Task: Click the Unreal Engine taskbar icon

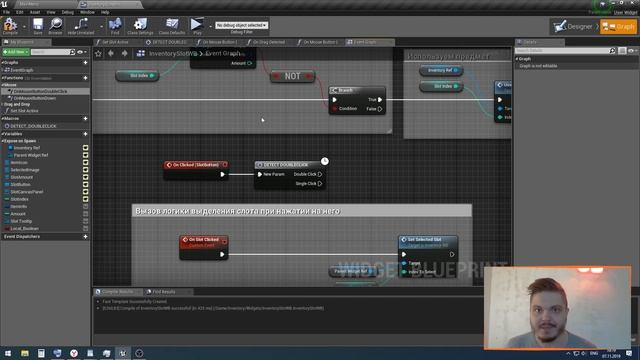Action: (122, 353)
